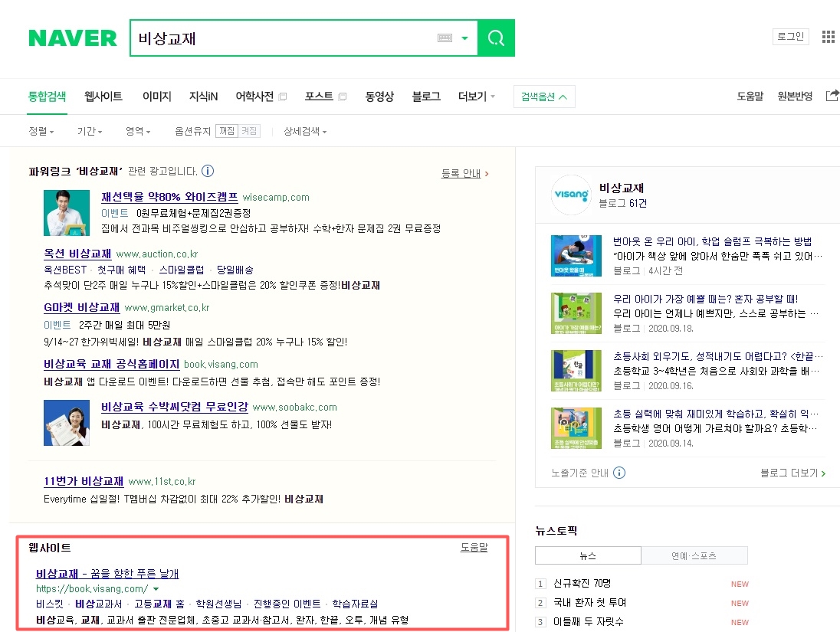Open news topic 국내 환자 첫 투여

pyautogui.click(x=590, y=603)
